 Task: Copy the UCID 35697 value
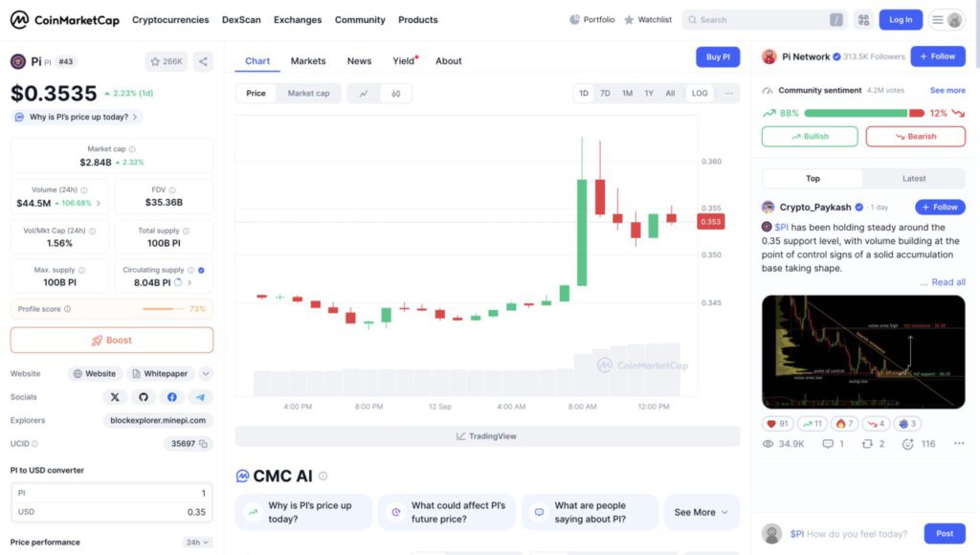(x=204, y=444)
